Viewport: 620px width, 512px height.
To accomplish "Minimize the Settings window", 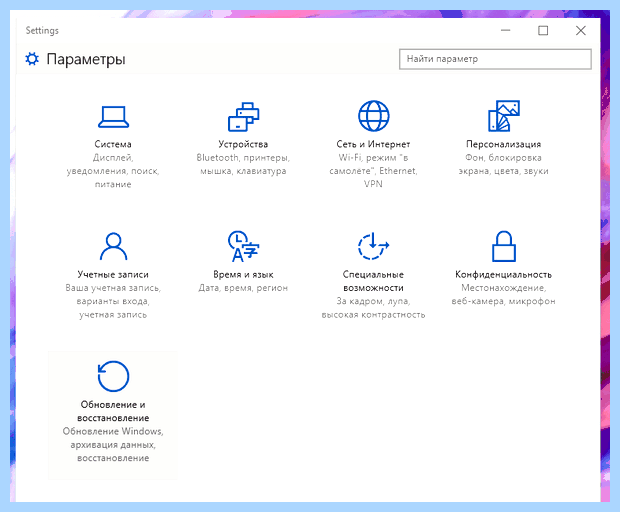I will [505, 30].
